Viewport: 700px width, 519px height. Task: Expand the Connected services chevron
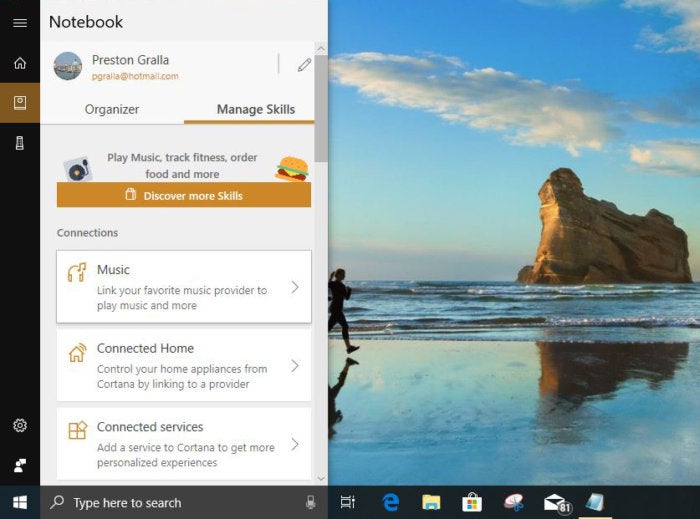[x=295, y=444]
